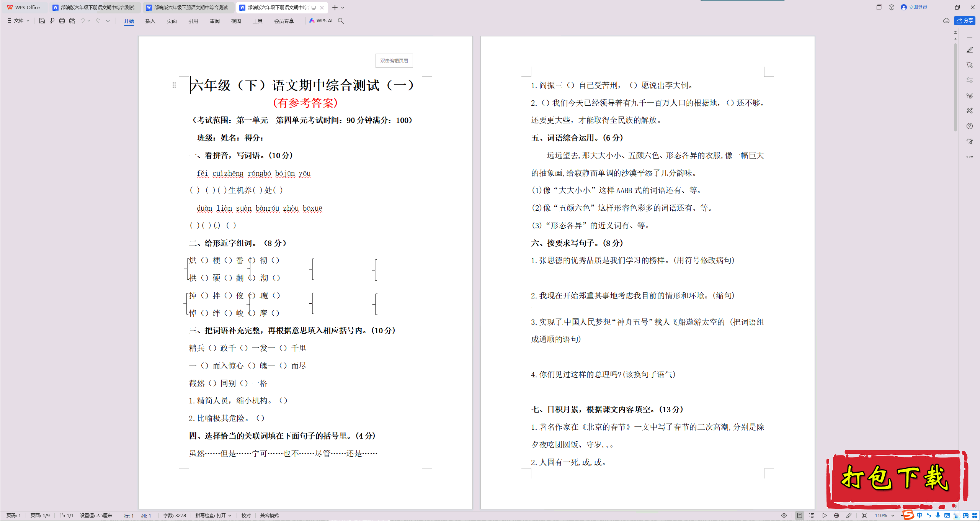
Task: Click the fit-to-page zoom icon
Action: point(865,516)
